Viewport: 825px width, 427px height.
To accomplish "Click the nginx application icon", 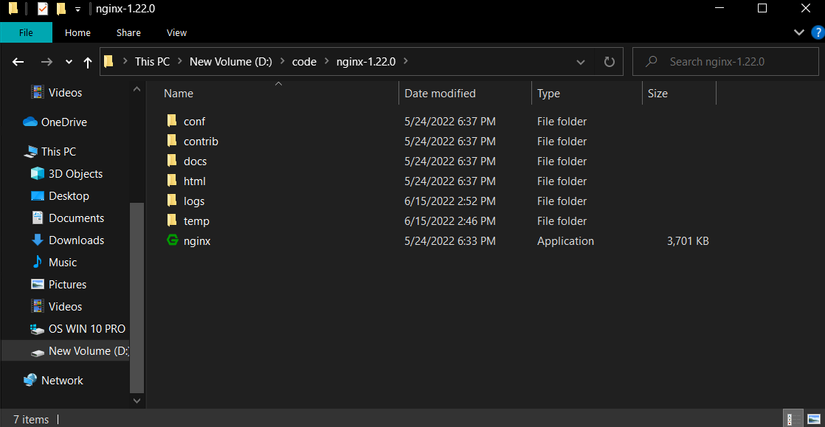I will click(x=172, y=241).
